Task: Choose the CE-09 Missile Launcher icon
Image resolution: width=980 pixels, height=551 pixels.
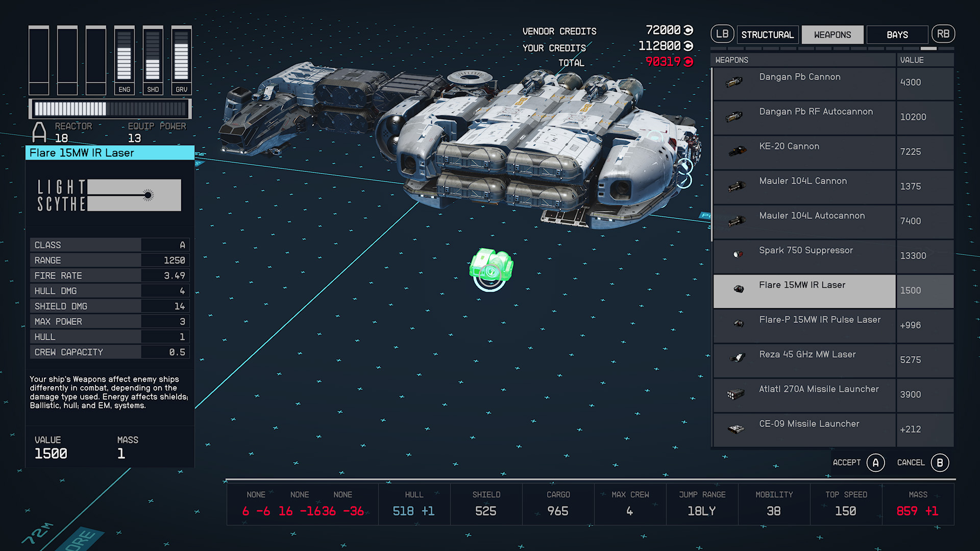Action: pos(736,429)
